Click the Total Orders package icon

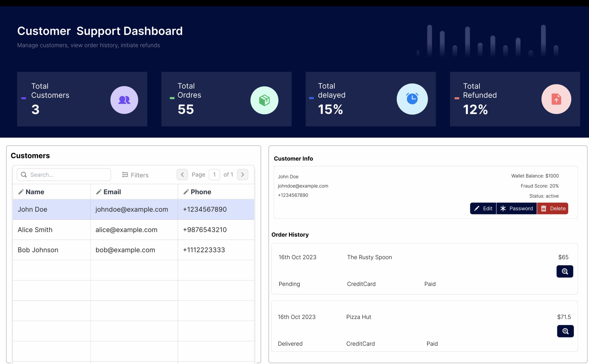pos(264,100)
